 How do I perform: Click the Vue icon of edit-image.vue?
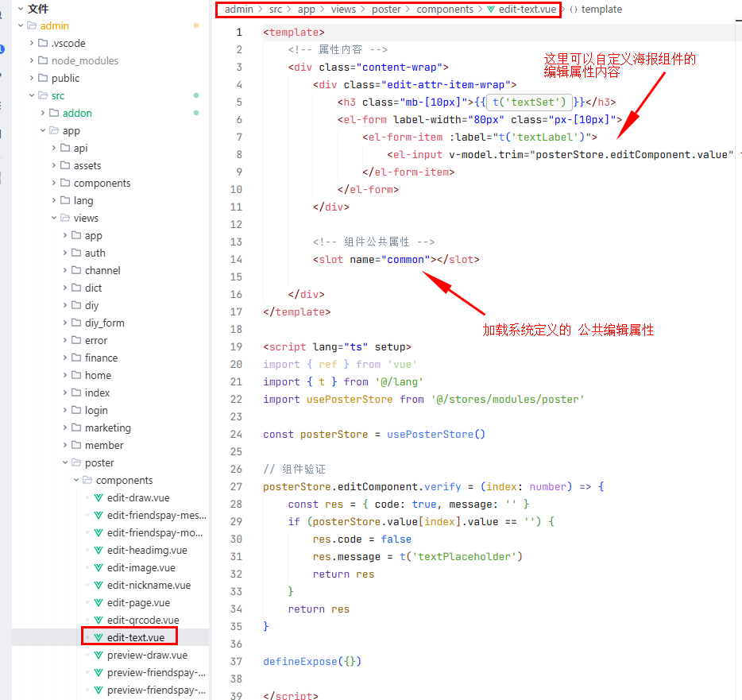99,568
